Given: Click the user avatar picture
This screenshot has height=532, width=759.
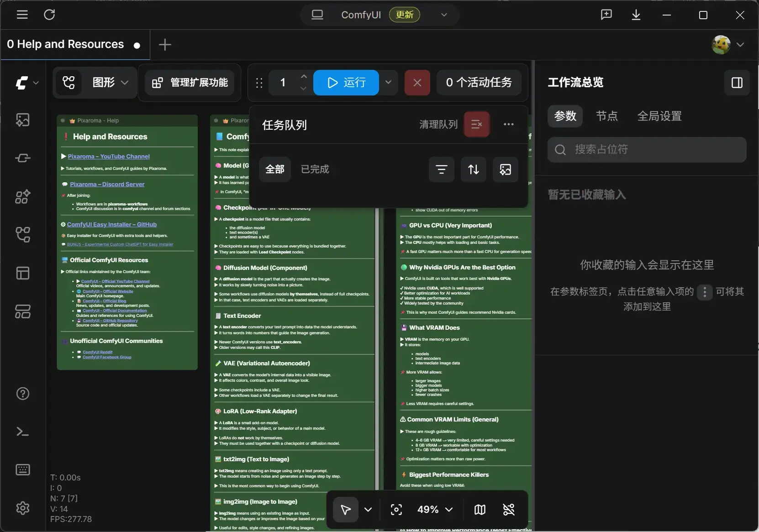Looking at the screenshot, I should pos(721,44).
